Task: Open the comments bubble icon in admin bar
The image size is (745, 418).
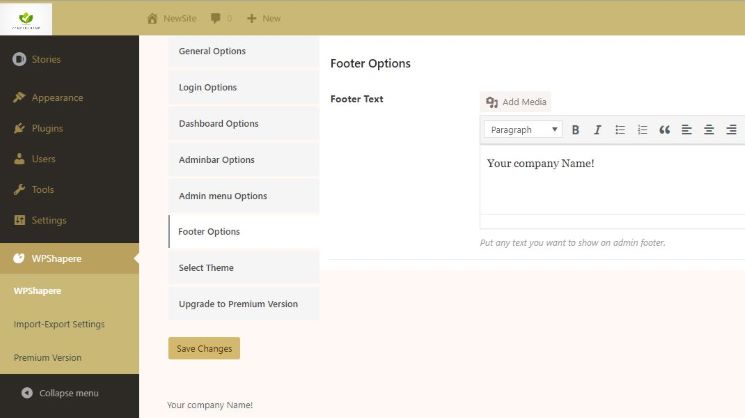Action: [x=216, y=19]
